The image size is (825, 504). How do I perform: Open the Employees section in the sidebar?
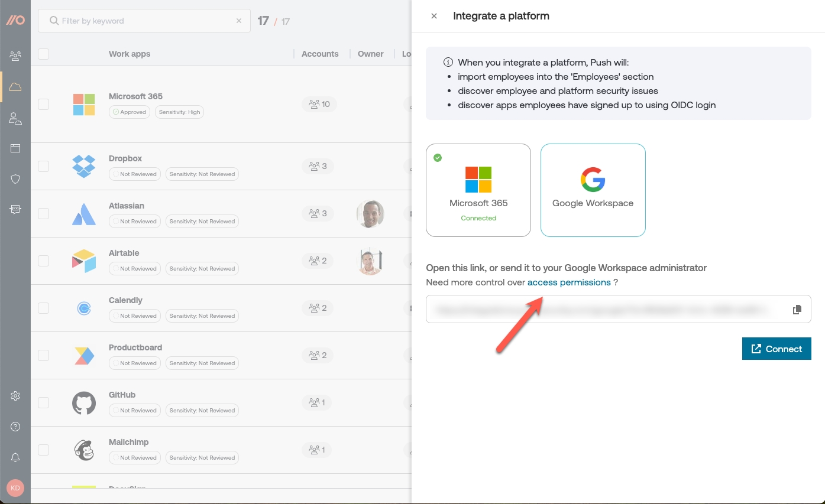point(15,56)
